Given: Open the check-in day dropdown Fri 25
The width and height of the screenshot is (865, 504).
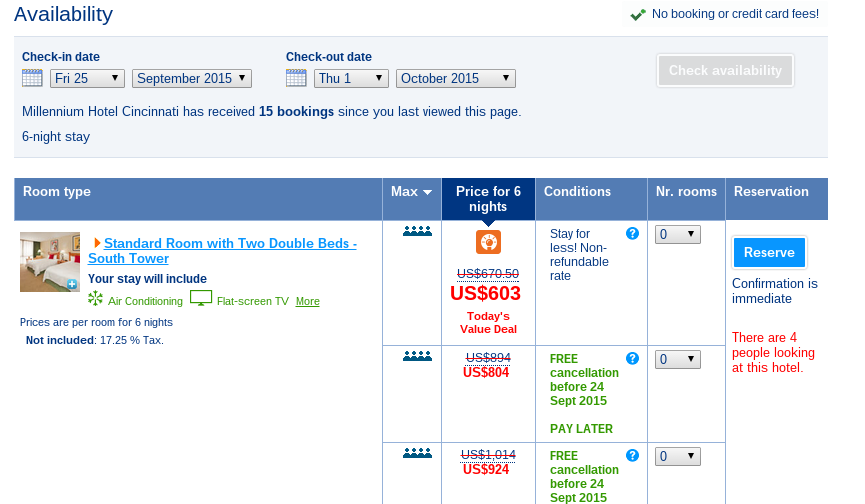Looking at the screenshot, I should point(87,78).
